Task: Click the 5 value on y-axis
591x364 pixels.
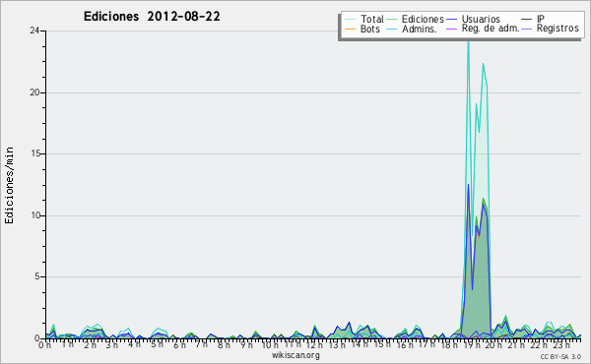Action: [x=37, y=276]
